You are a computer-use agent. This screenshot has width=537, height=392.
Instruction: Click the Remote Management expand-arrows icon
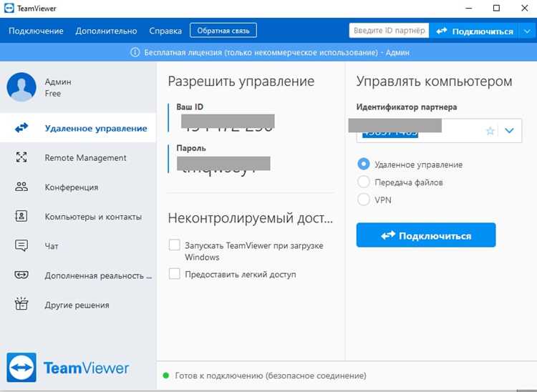click(x=21, y=157)
